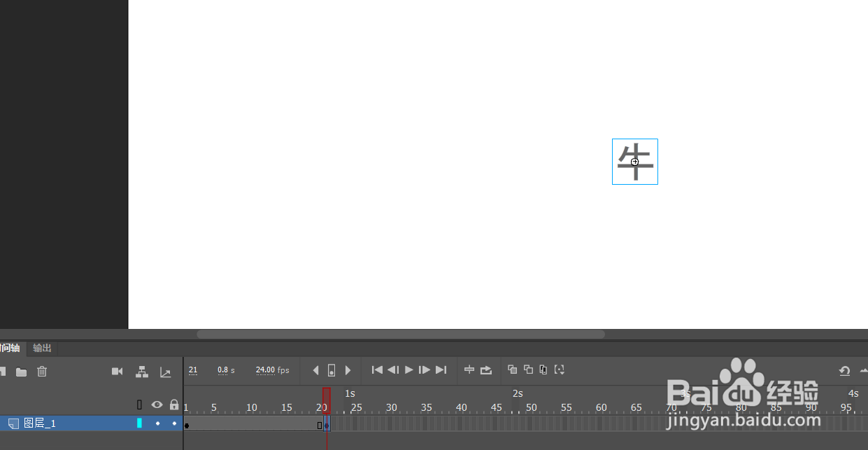Screen dimensions: 868x450
Task: Add camera layer icon
Action: click(118, 372)
